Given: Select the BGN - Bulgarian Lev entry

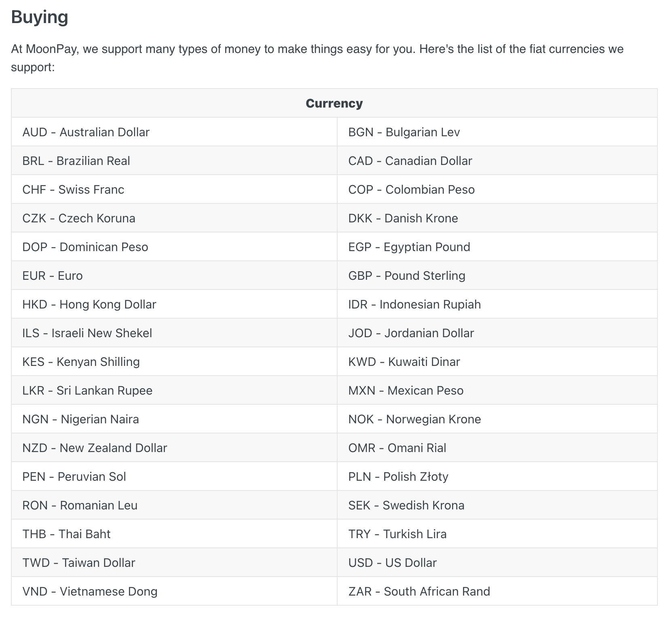Looking at the screenshot, I should tap(497, 132).
